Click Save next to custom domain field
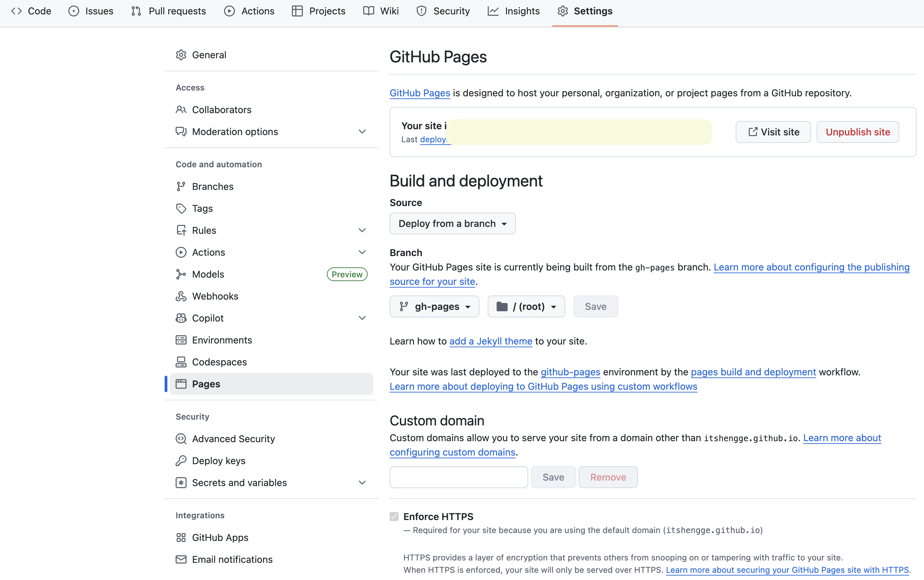924x580 pixels. 553,477
